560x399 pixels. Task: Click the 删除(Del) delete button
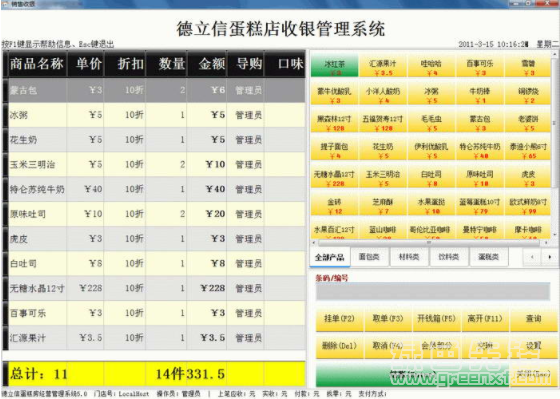(339, 346)
